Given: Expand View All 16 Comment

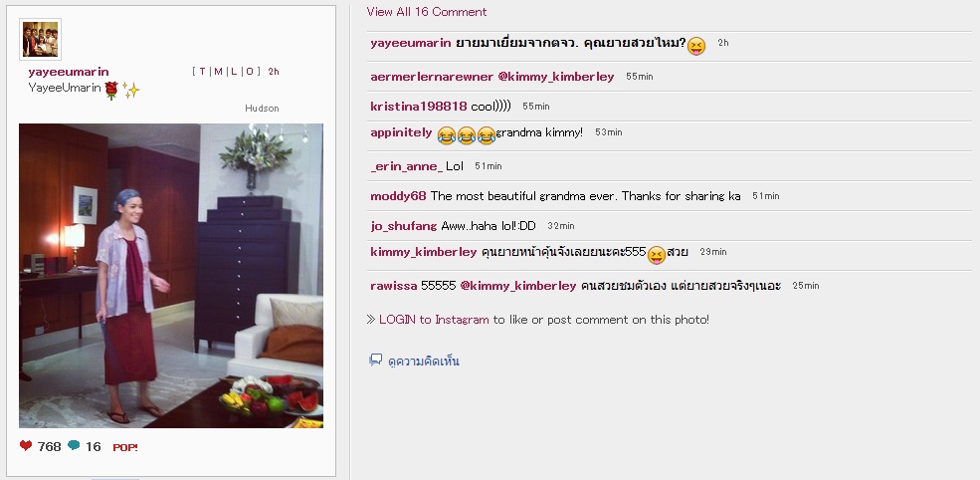Looking at the screenshot, I should click(427, 11).
